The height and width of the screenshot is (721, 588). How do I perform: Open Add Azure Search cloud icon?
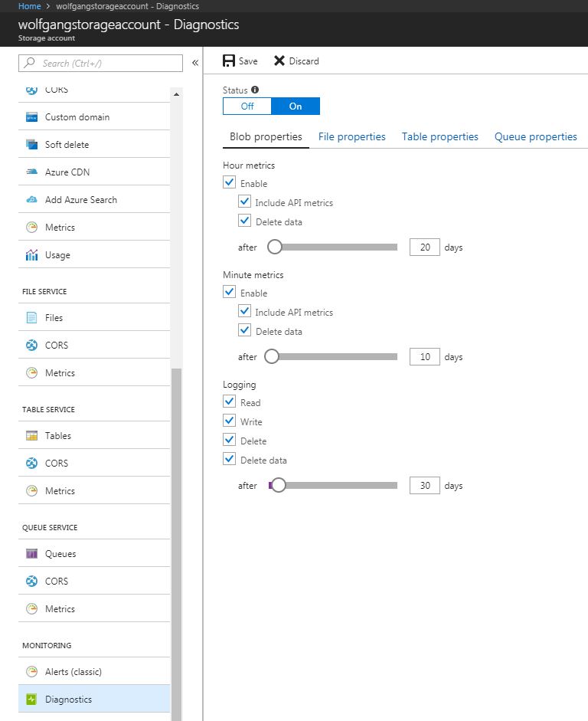coord(31,199)
